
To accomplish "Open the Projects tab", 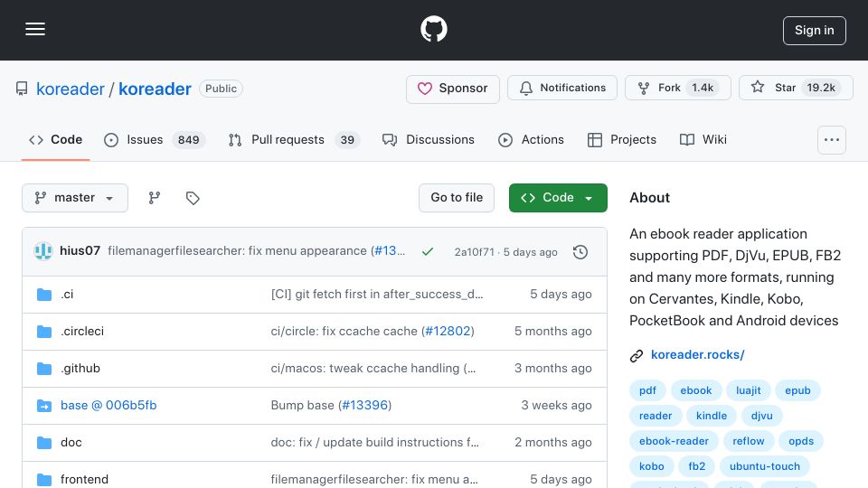I will click(x=622, y=140).
